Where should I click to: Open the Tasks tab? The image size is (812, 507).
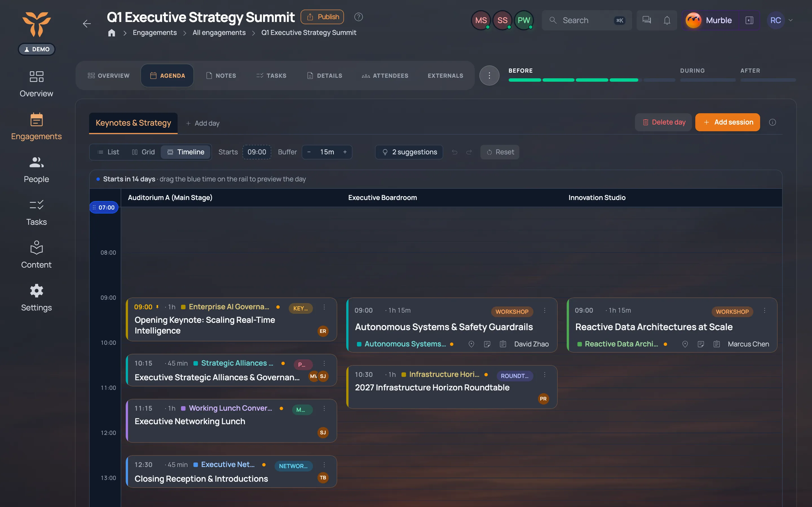pyautogui.click(x=271, y=75)
